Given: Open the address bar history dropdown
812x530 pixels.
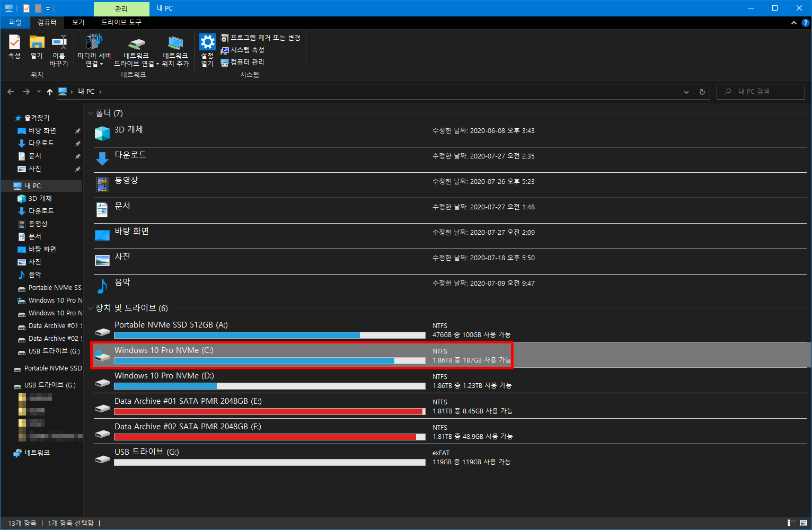Looking at the screenshot, I should tap(686, 92).
